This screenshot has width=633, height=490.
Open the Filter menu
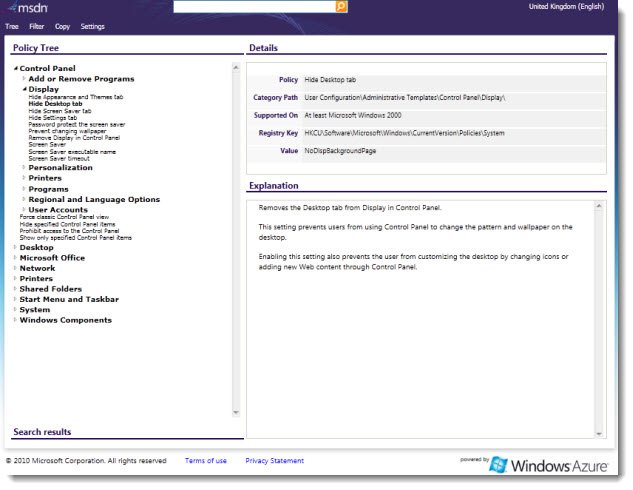point(36,27)
